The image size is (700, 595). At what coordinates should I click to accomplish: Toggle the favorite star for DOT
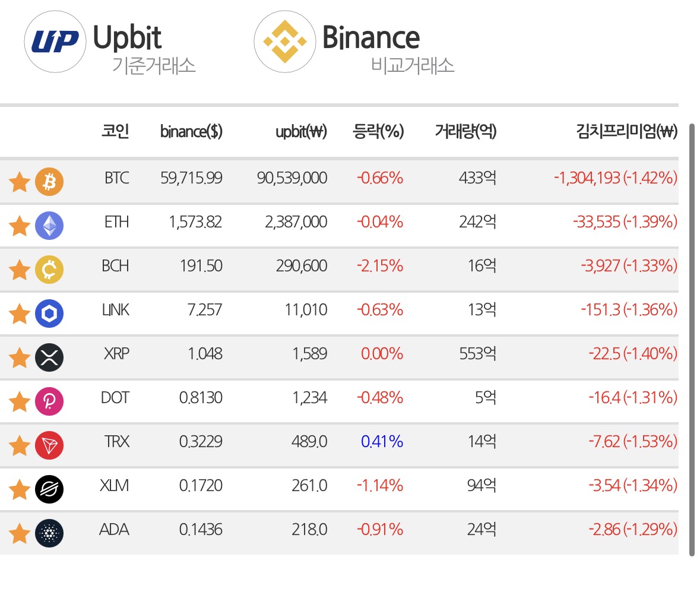(x=20, y=401)
